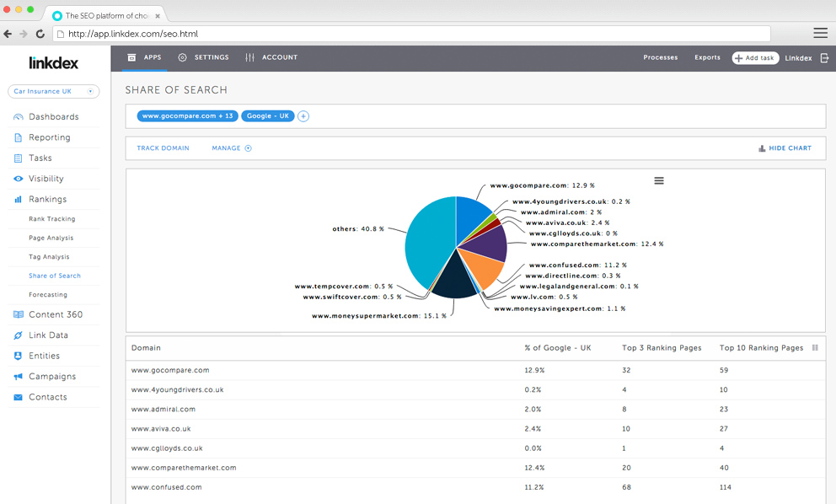This screenshot has width=836, height=504.
Task: Click the Campaigns megaphone icon
Action: (x=19, y=377)
